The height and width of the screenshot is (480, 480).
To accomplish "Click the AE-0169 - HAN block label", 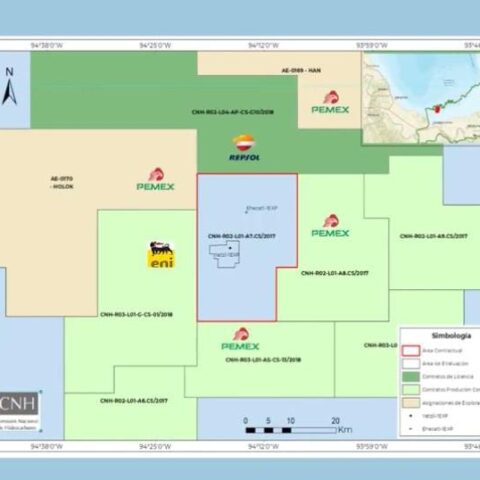I will point(301,70).
